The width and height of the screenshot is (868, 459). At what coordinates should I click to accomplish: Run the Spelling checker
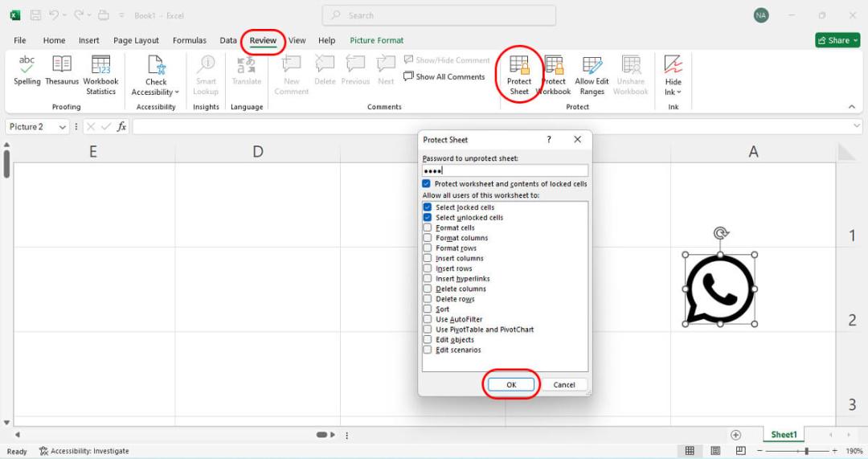point(27,70)
